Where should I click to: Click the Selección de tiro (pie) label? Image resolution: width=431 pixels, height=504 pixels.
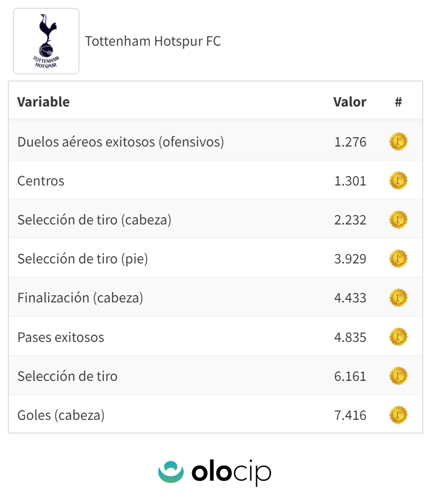click(83, 259)
